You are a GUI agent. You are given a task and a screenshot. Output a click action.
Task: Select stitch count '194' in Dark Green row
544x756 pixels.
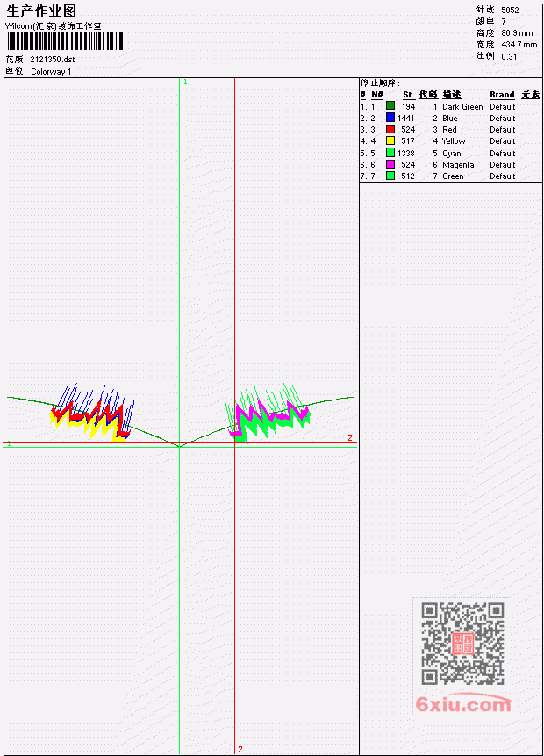[408, 106]
